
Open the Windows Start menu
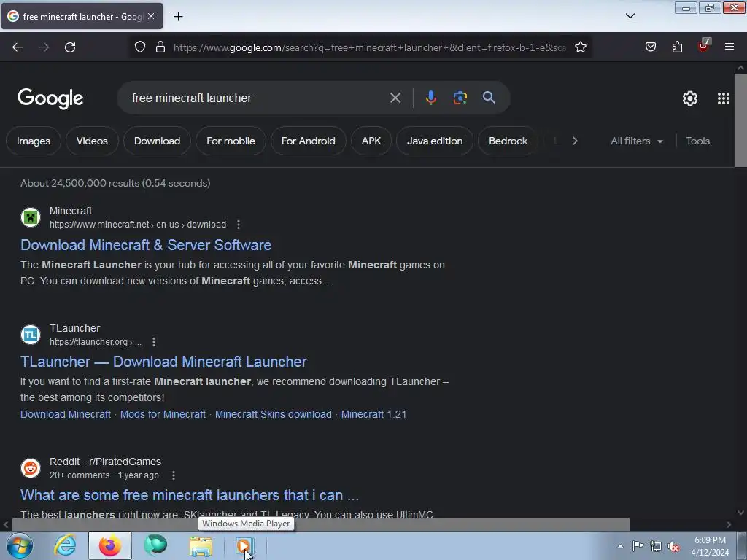20,545
